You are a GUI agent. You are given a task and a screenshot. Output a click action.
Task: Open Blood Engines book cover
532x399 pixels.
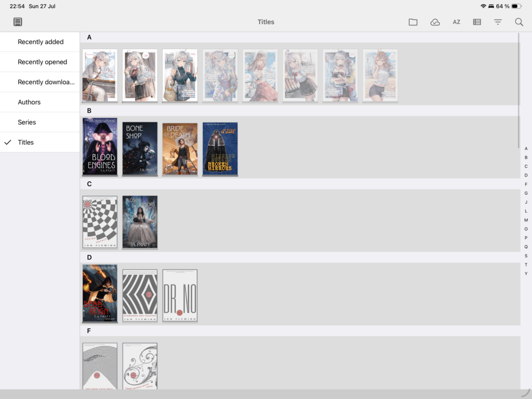coord(100,147)
